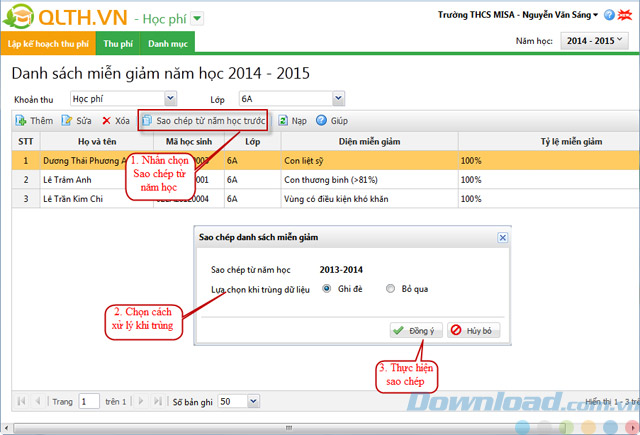Go to the last page of records

pos(157,401)
